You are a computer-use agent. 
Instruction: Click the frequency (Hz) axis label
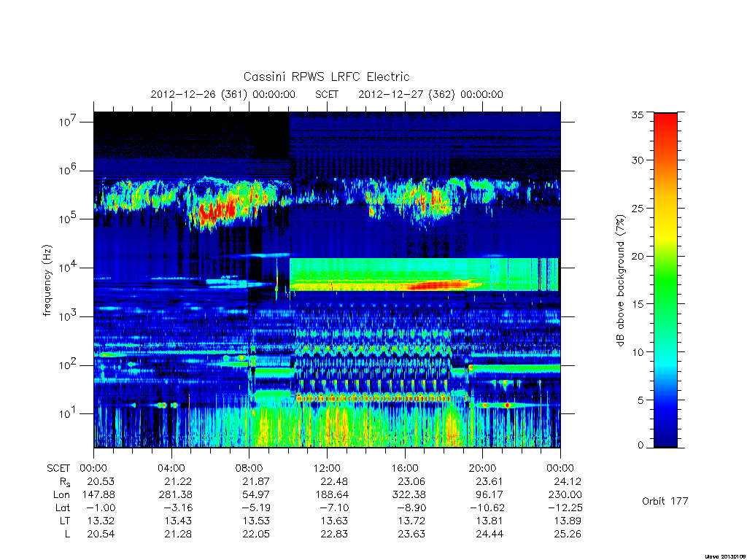(47, 281)
